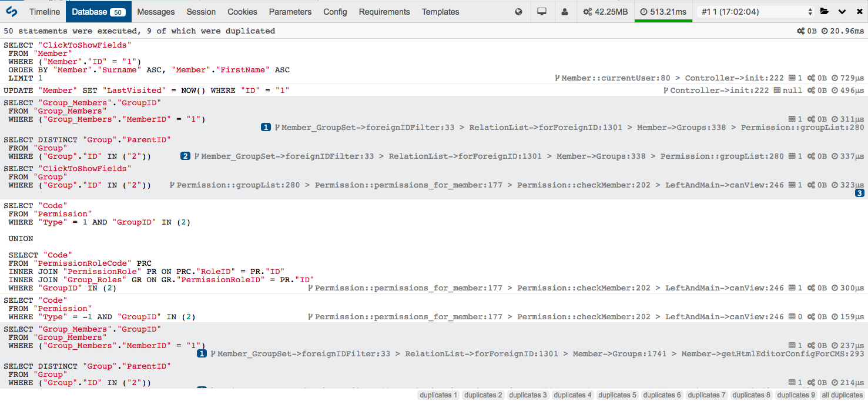Open the Messages tab

click(156, 12)
